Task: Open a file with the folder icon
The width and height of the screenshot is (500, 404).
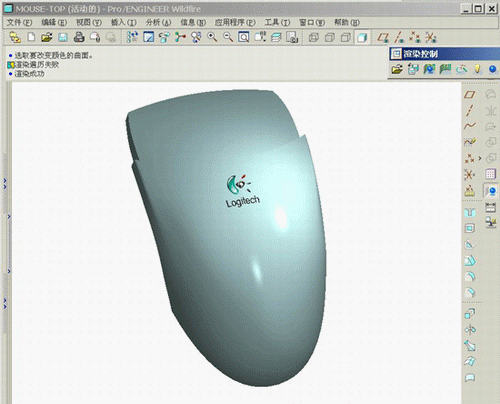Action: 47,37
